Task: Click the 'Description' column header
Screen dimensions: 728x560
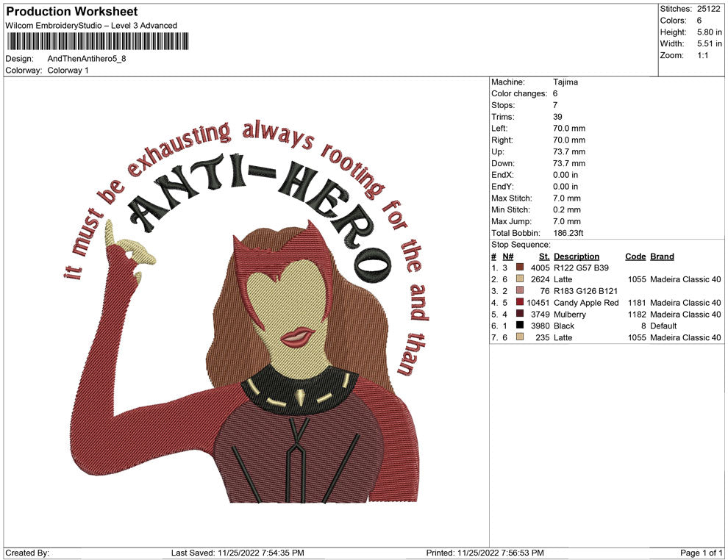Action: coord(577,256)
